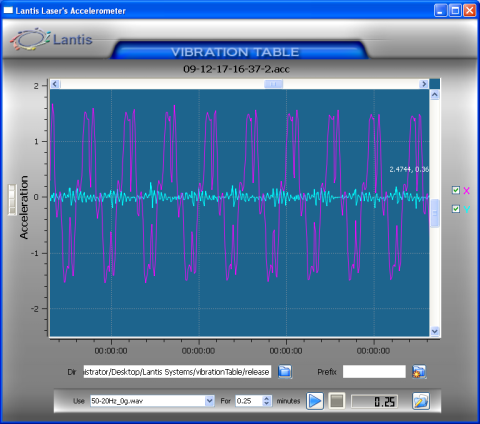Click the up arrow on the vertical chart scrollbar
The image size is (480, 424).
(x=435, y=95)
